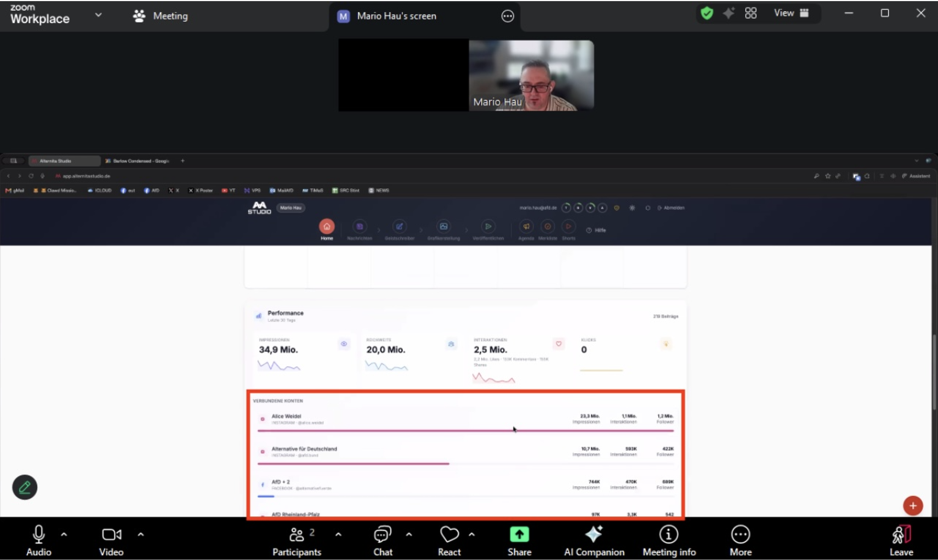Toggle microphone with the Audio button
The width and height of the screenshot is (938, 560).
[x=38, y=540]
